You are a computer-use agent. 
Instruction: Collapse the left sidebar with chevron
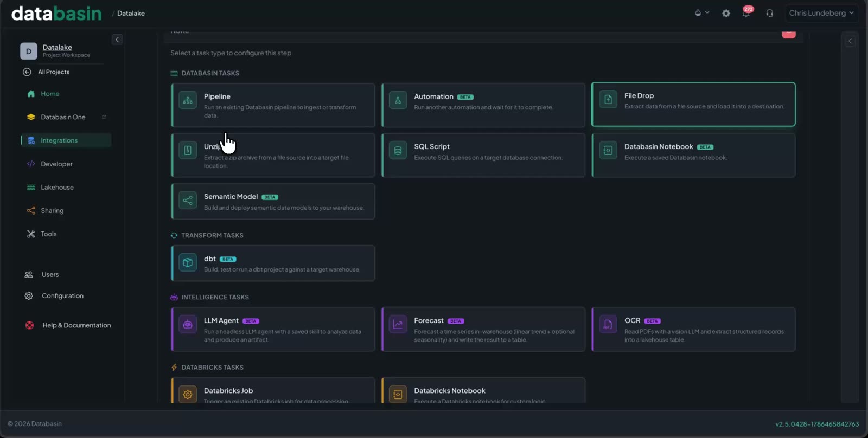pyautogui.click(x=117, y=40)
